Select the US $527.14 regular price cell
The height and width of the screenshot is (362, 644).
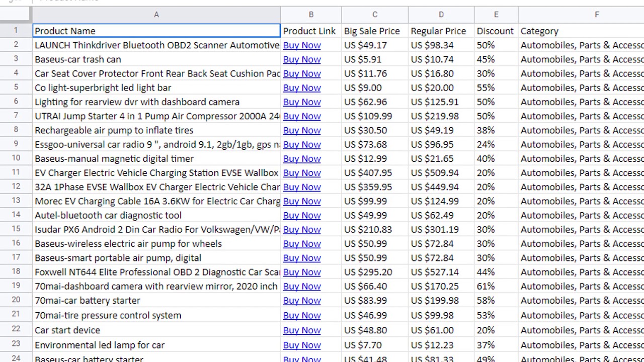441,272
